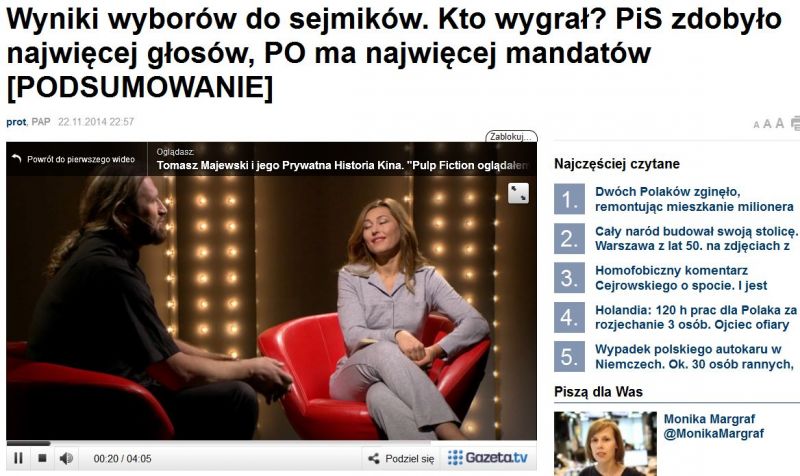Open author link prot
800x476 pixels.
click(x=16, y=122)
